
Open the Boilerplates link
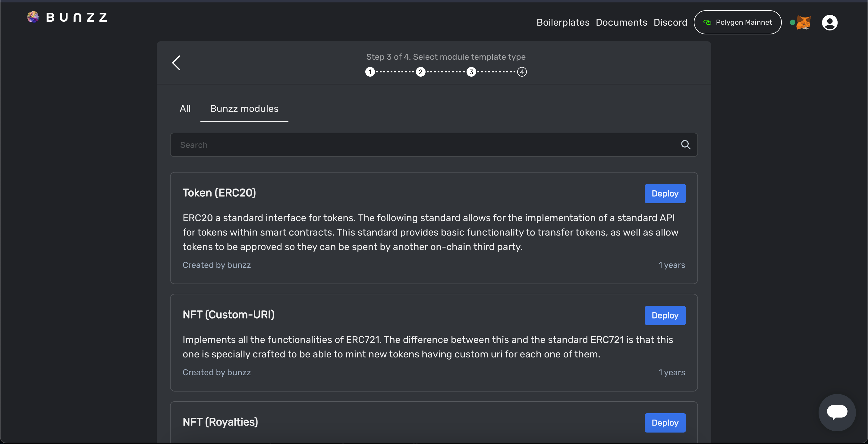click(x=563, y=23)
